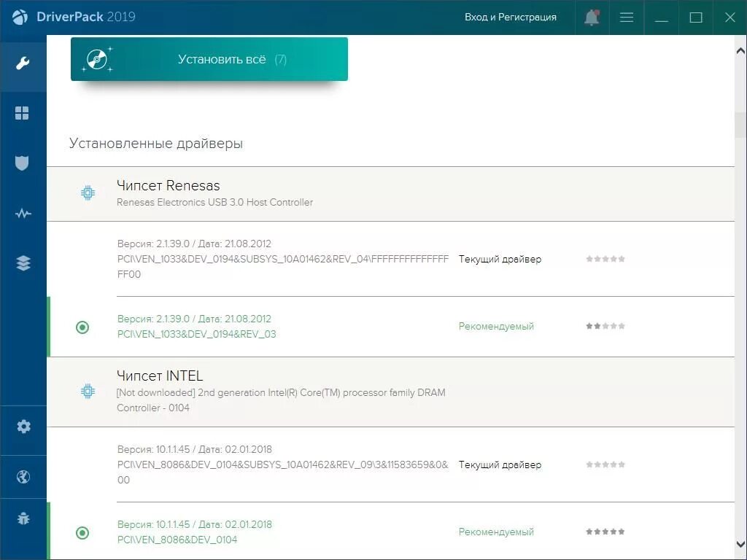Open the stacked layers icon in sidebar
Screen dimensions: 747x560
[23, 262]
